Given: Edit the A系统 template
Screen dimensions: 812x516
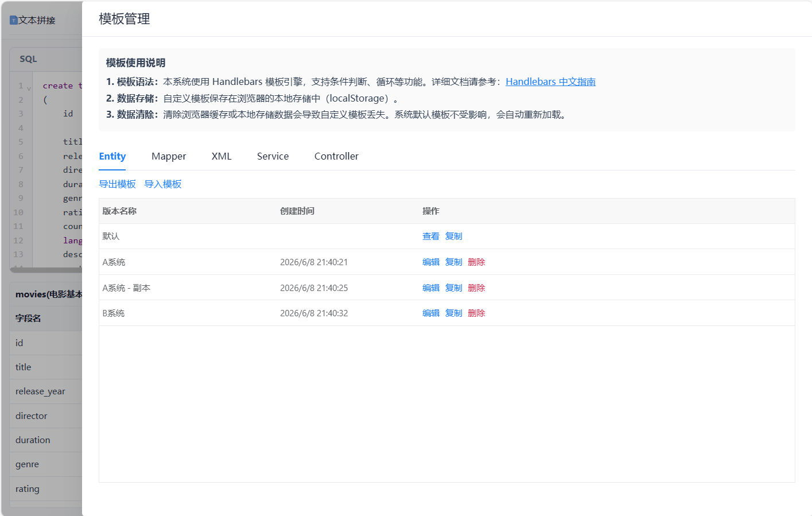Looking at the screenshot, I should click(x=431, y=262).
